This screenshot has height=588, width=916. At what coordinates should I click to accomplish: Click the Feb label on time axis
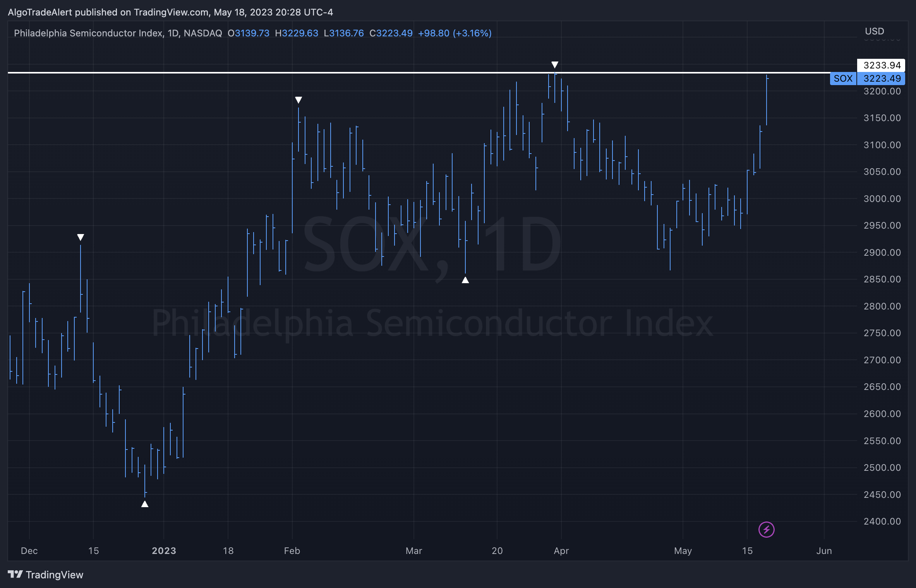point(292,551)
